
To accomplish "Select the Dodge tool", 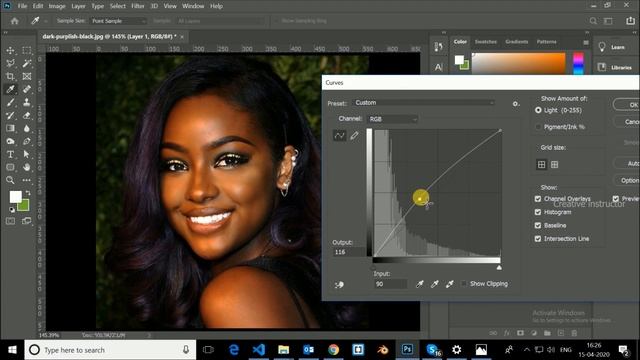I will point(10,142).
